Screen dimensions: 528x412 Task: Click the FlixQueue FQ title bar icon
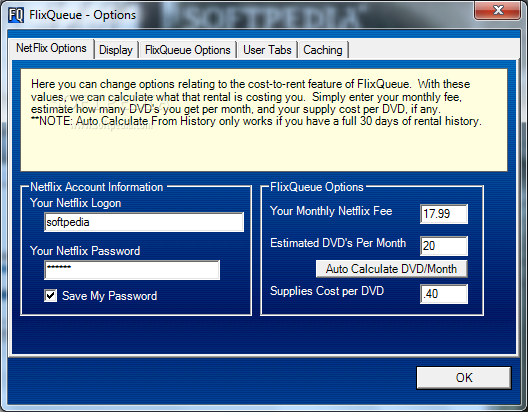[x=16, y=15]
